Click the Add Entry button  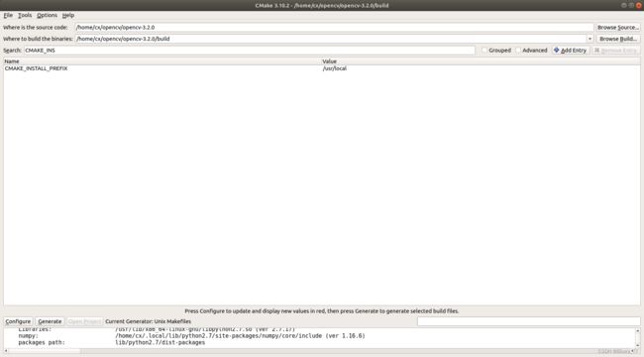(x=570, y=51)
